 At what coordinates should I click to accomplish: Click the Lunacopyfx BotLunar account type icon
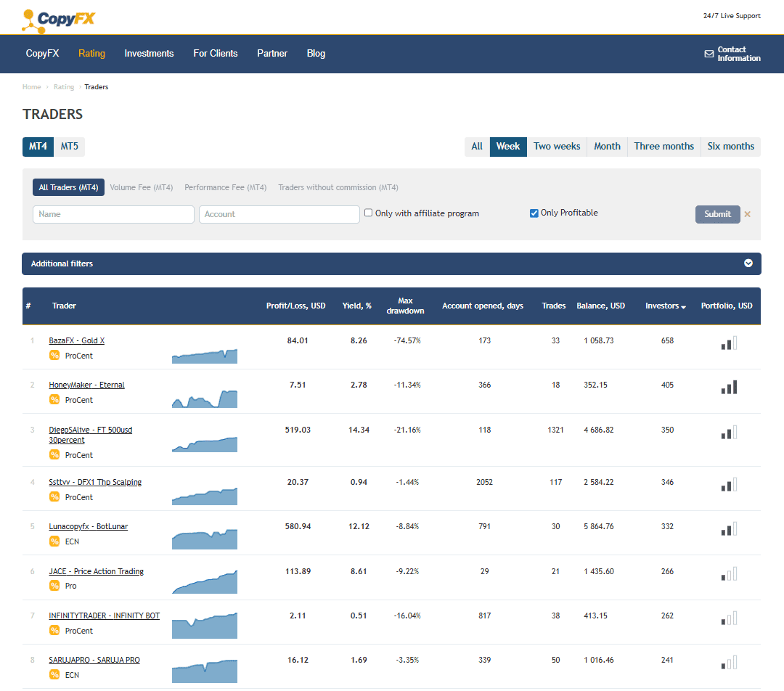click(x=54, y=541)
